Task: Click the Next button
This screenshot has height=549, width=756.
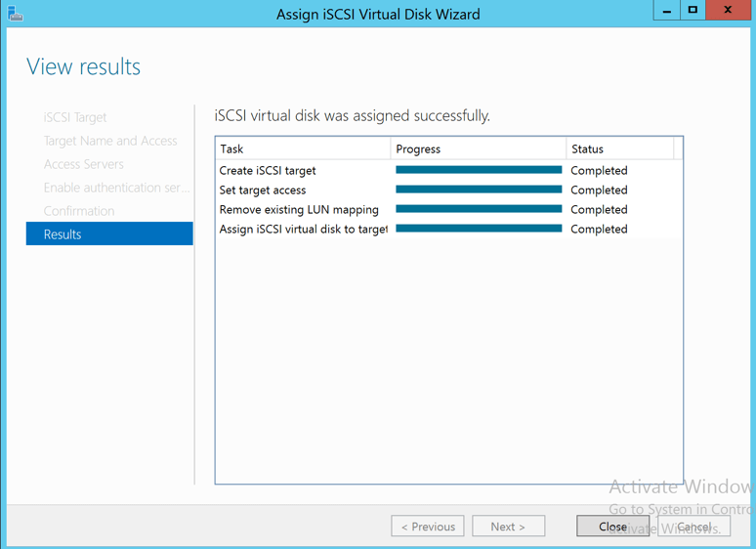Action: 508,527
